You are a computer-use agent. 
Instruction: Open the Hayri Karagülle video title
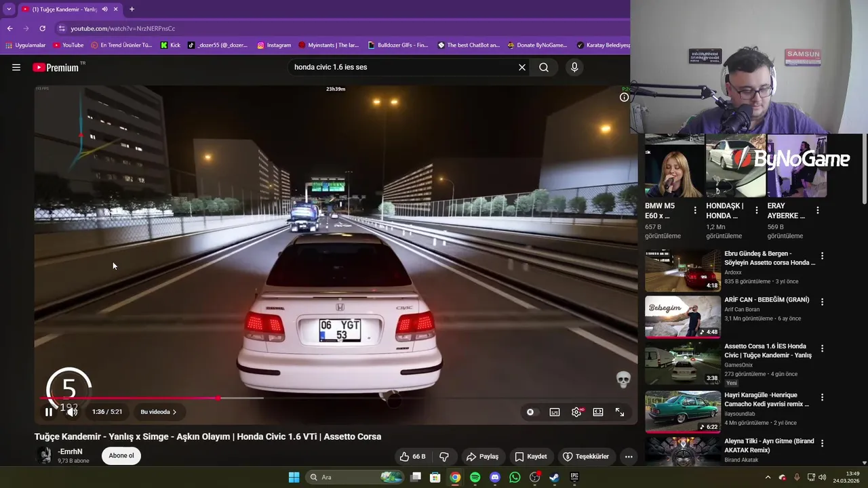(767, 399)
